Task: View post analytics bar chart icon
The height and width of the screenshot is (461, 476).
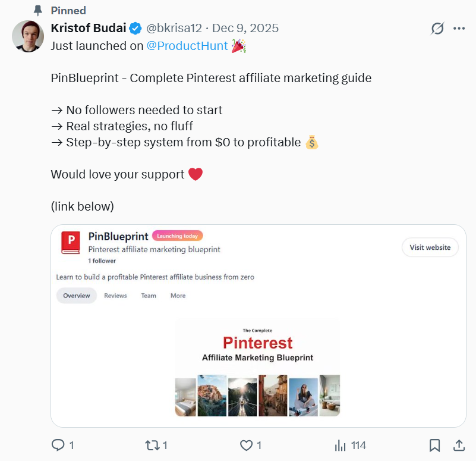Action: point(341,445)
